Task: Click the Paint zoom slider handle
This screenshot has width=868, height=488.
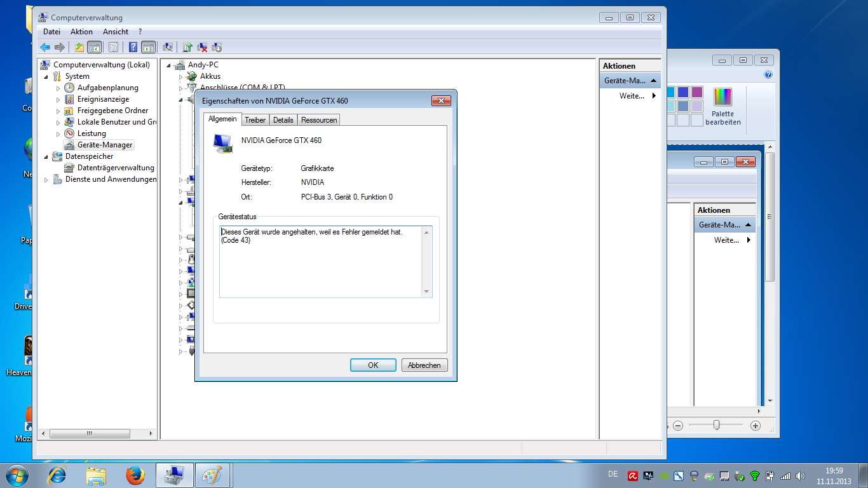Action: 717,425
